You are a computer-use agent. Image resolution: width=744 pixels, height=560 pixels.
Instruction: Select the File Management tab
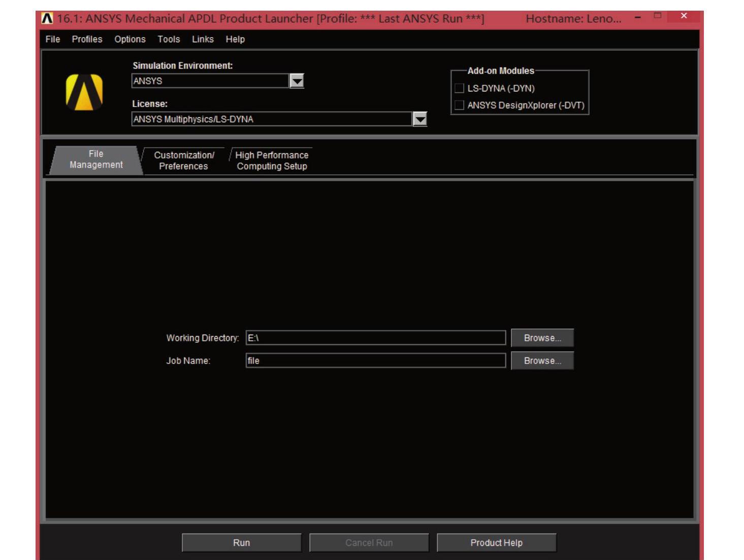coord(96,159)
